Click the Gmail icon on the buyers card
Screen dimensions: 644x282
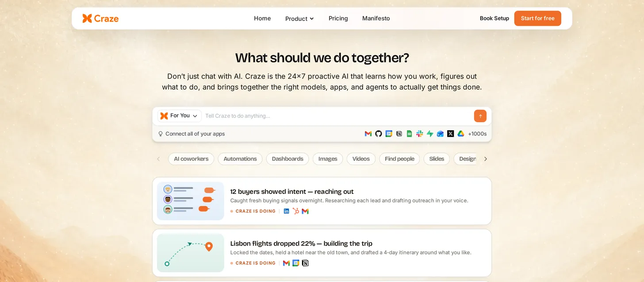point(305,211)
